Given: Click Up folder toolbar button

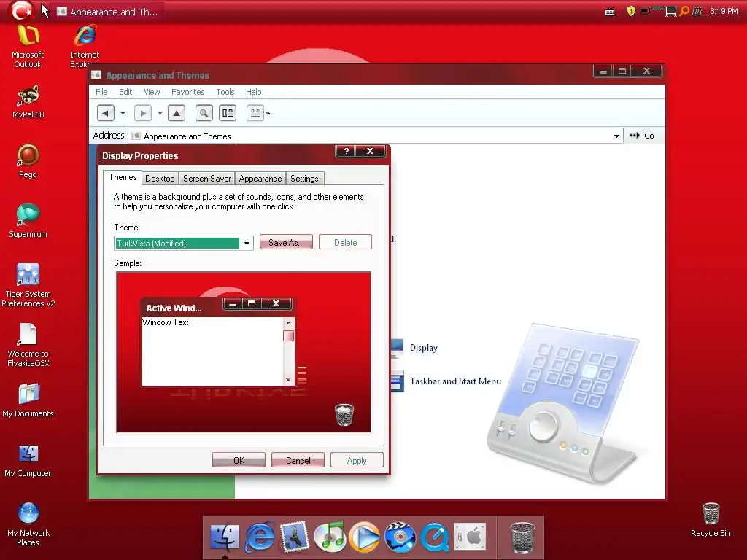Looking at the screenshot, I should pyautogui.click(x=177, y=113).
